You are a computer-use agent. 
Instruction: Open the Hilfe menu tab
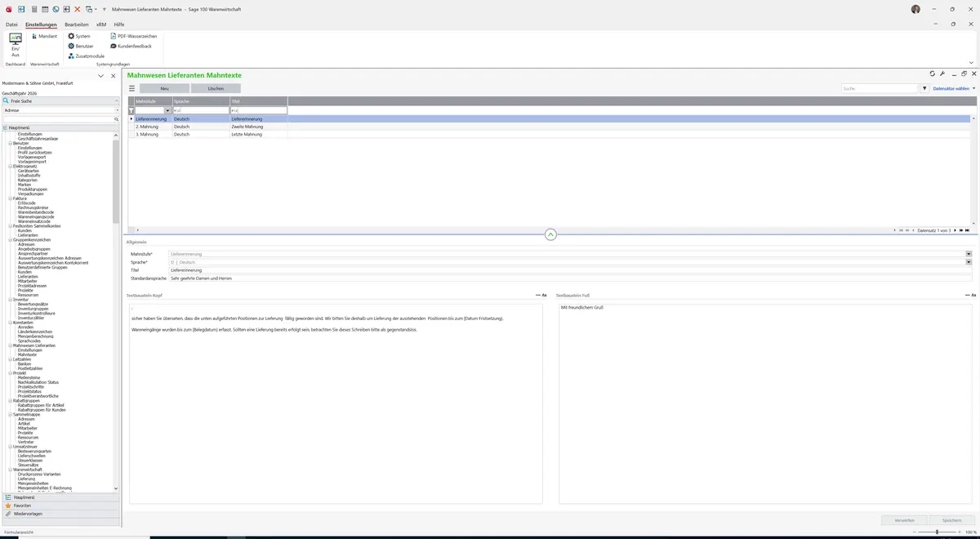119,24
